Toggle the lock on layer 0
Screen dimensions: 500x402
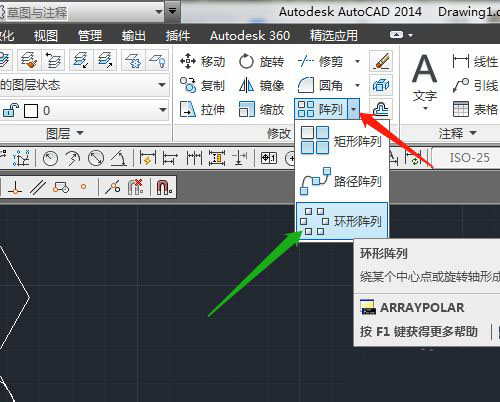pyautogui.click(x=11, y=110)
